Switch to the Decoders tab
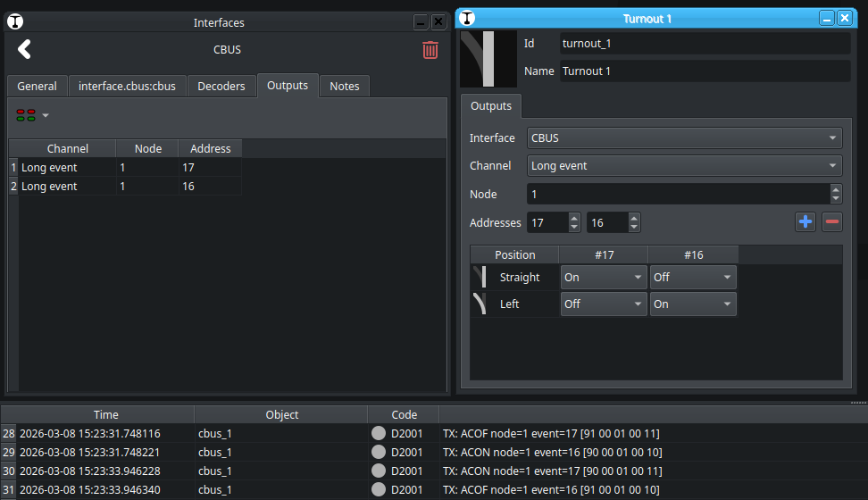Image resolution: width=868 pixels, height=500 pixels. tap(221, 87)
